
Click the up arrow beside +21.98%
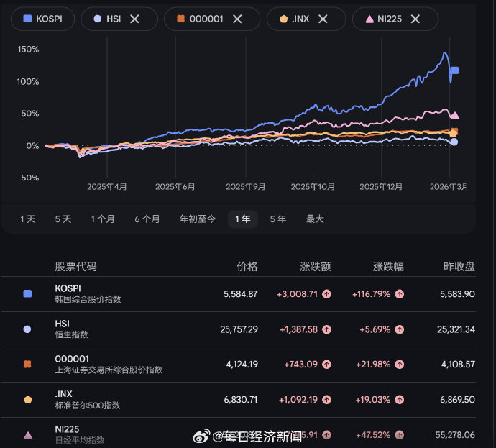pos(400,365)
